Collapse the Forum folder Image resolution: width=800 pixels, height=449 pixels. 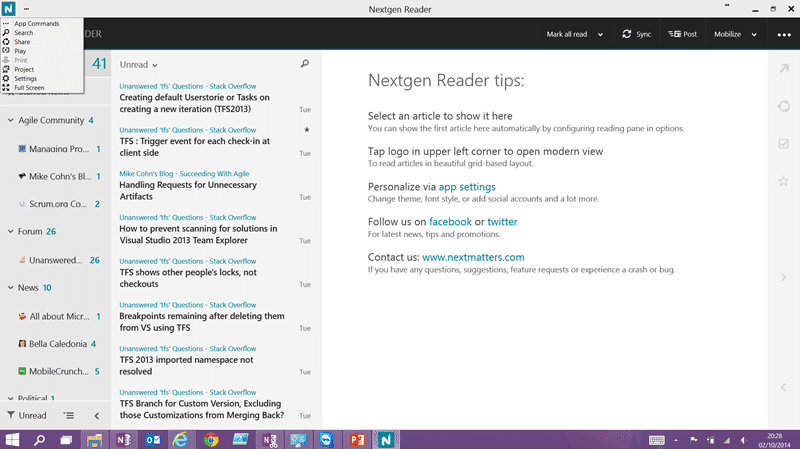pos(10,232)
